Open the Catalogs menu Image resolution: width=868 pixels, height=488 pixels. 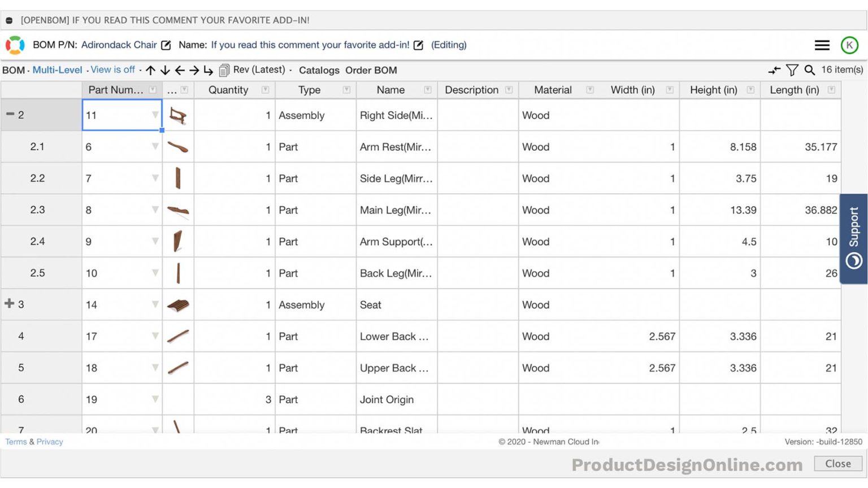(x=319, y=70)
